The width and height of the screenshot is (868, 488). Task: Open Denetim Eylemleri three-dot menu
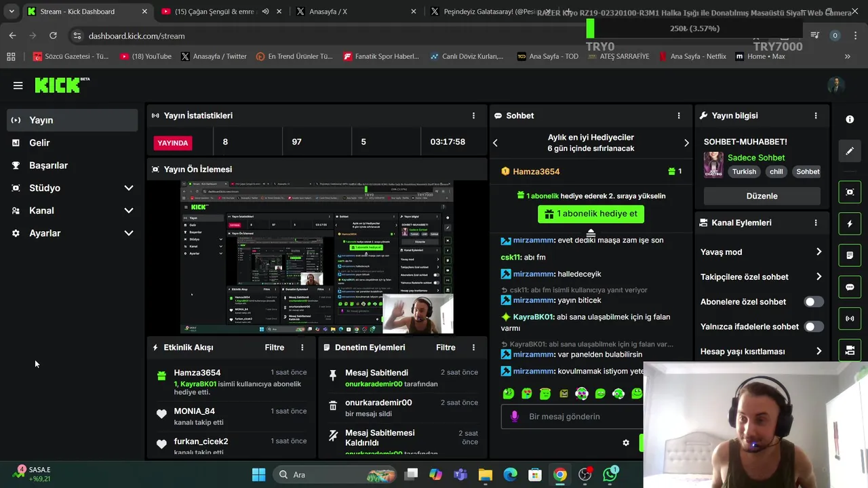click(473, 347)
